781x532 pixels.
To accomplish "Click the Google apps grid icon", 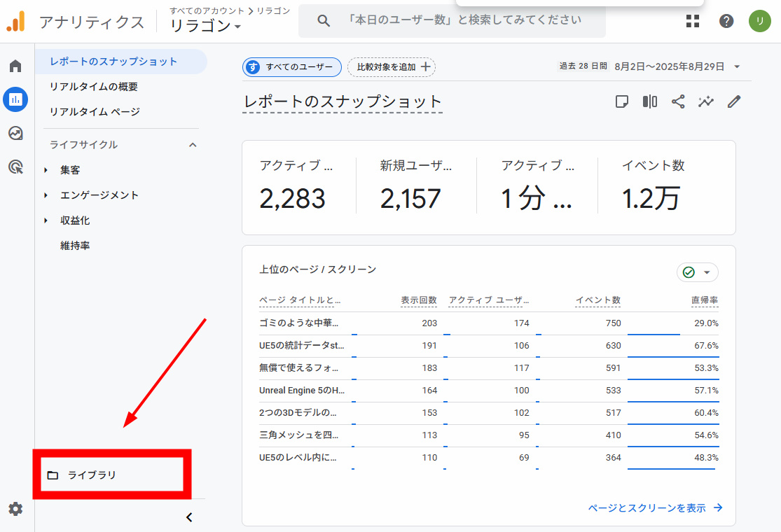I will (x=693, y=21).
